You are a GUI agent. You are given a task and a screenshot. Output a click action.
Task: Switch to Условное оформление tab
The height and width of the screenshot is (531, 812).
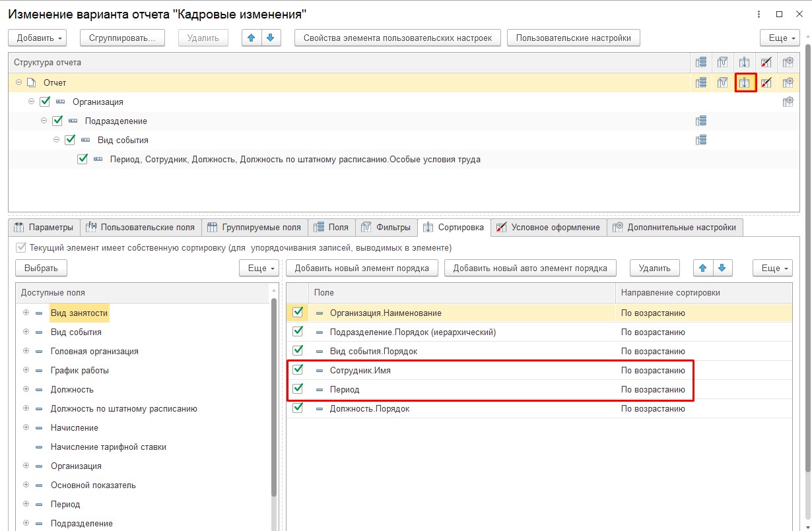point(549,227)
